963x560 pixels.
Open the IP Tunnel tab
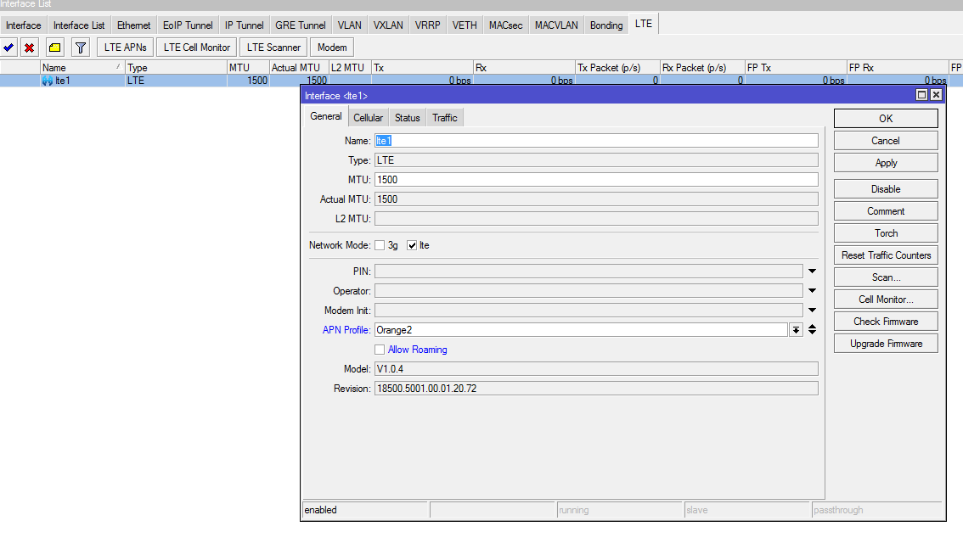[244, 25]
